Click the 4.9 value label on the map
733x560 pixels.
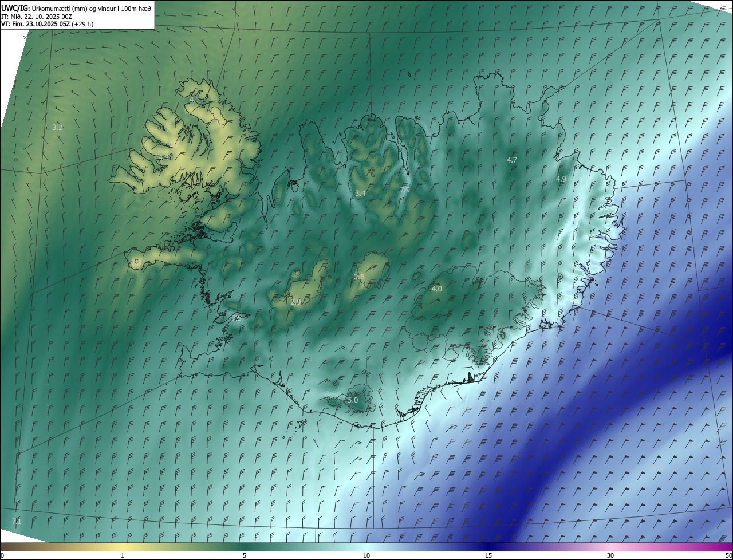pos(561,179)
